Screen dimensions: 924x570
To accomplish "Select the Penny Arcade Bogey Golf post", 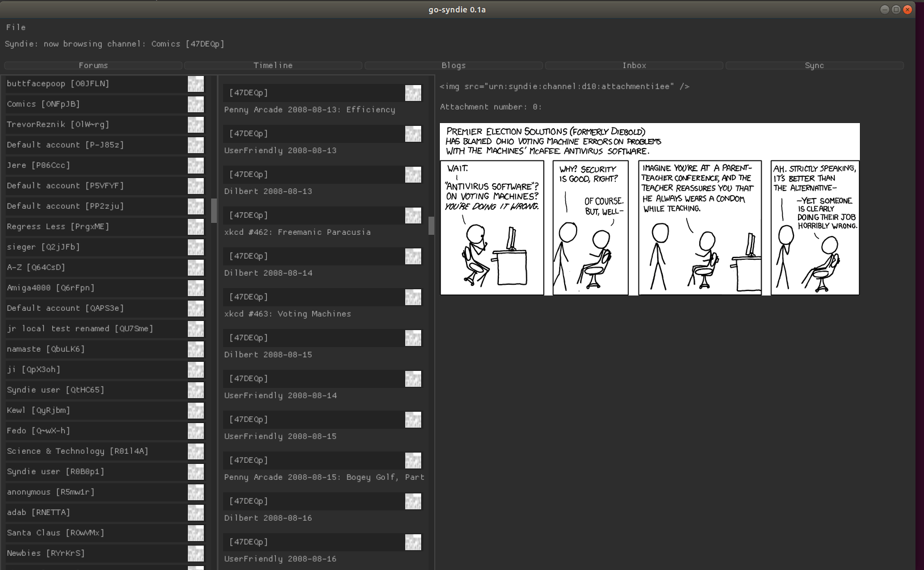I will [x=324, y=477].
